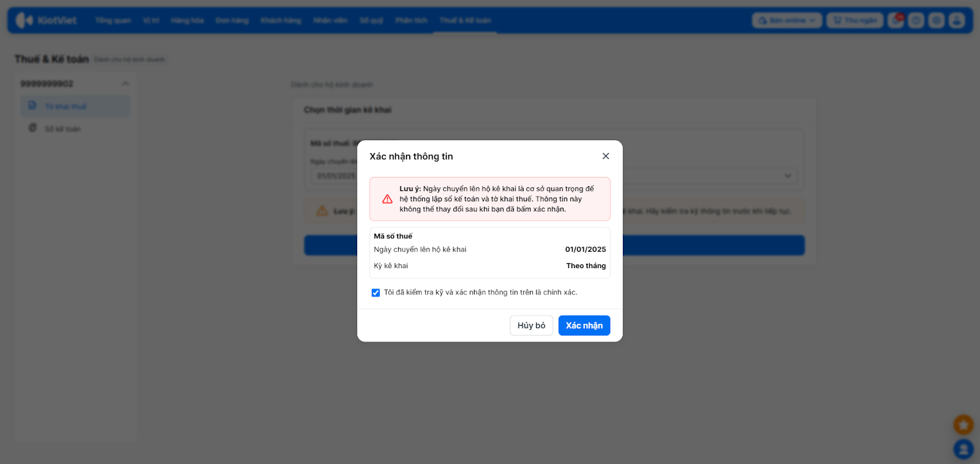Collapse the 9999999902 tax code section
Viewport: 980px width, 464px height.
pyautogui.click(x=126, y=84)
